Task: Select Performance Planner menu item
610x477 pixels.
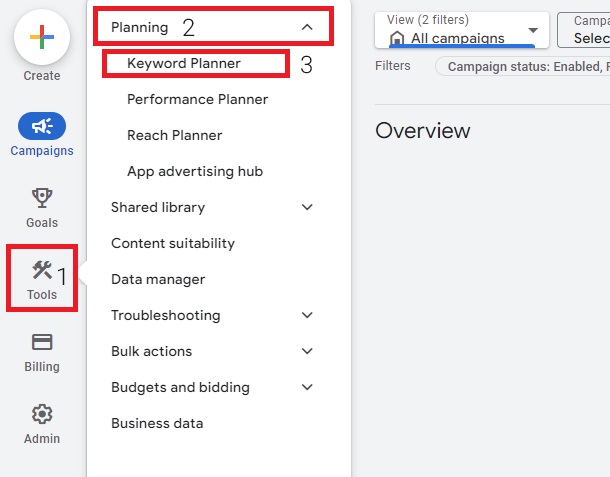Action: 198,99
